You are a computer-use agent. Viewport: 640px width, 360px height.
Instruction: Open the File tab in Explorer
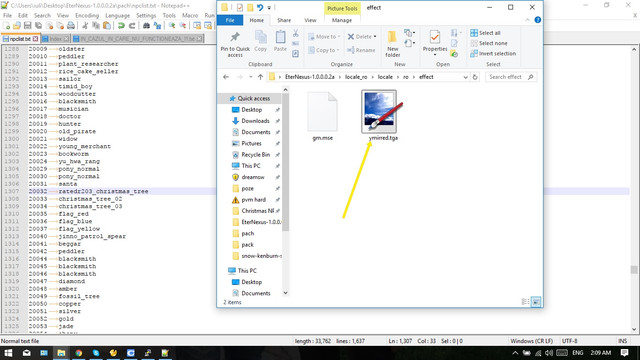click(230, 20)
